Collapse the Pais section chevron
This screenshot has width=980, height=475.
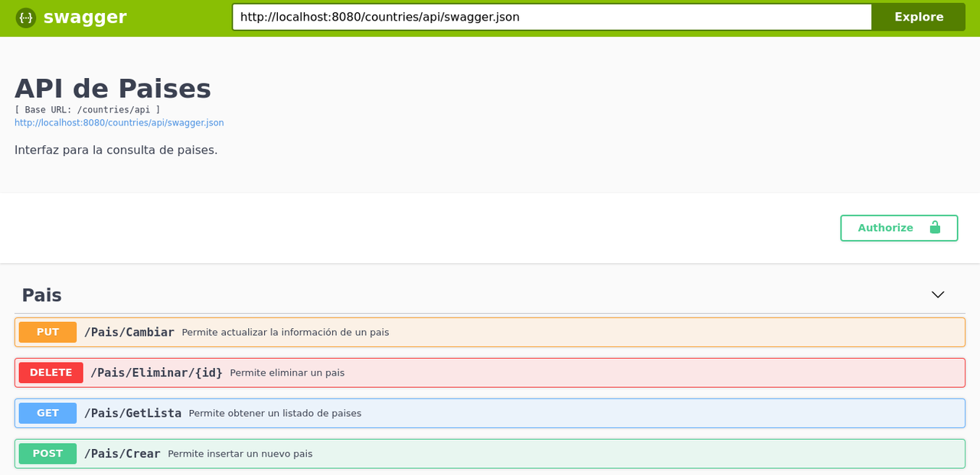(938, 294)
